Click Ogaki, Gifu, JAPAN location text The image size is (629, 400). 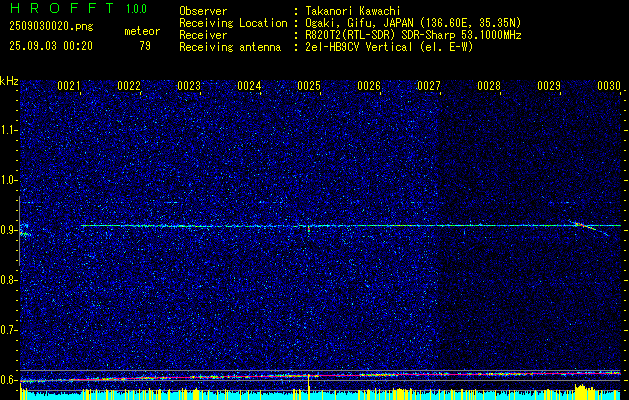413,23
